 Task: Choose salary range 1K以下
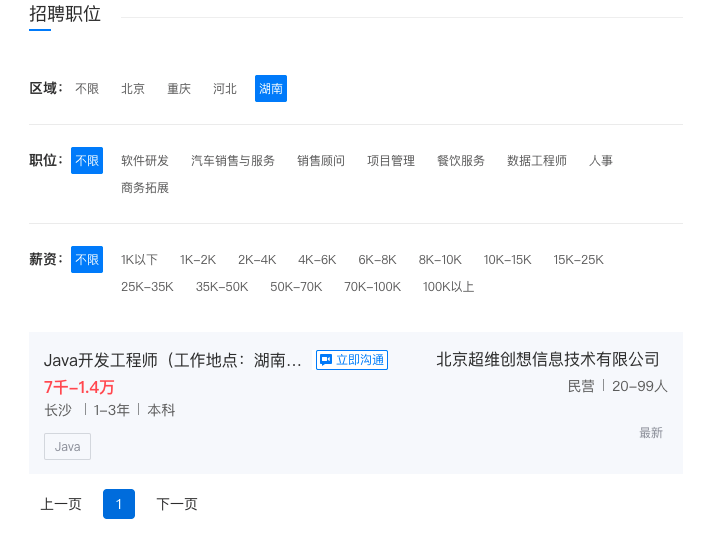139,259
